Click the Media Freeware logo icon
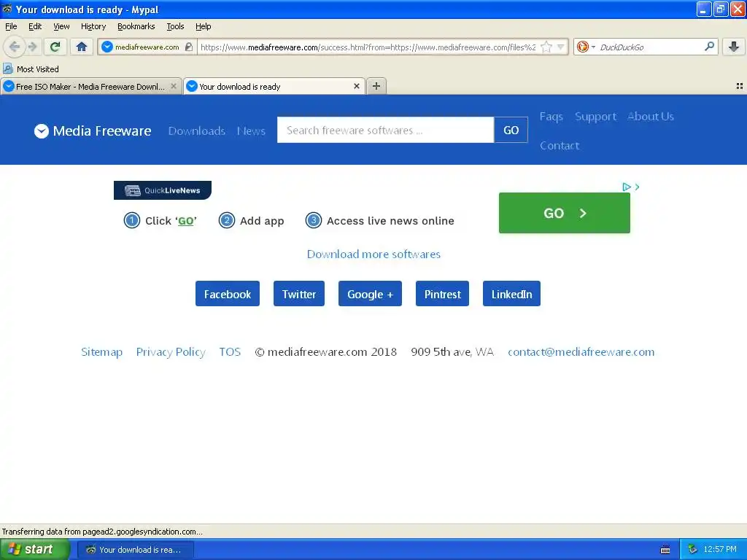The width and height of the screenshot is (747, 560). point(42,131)
